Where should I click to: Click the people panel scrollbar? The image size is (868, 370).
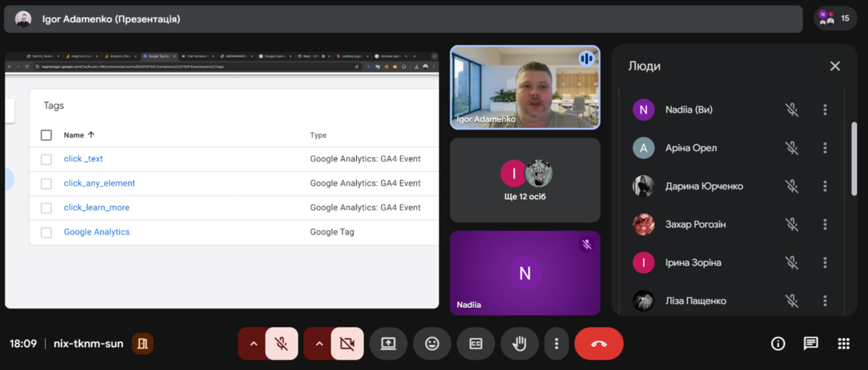(x=854, y=159)
